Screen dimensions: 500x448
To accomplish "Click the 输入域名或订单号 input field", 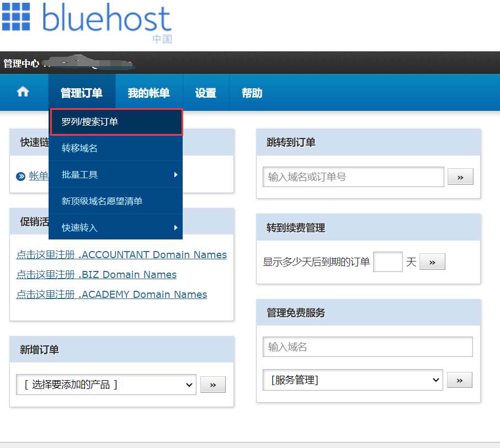I will click(x=353, y=177).
